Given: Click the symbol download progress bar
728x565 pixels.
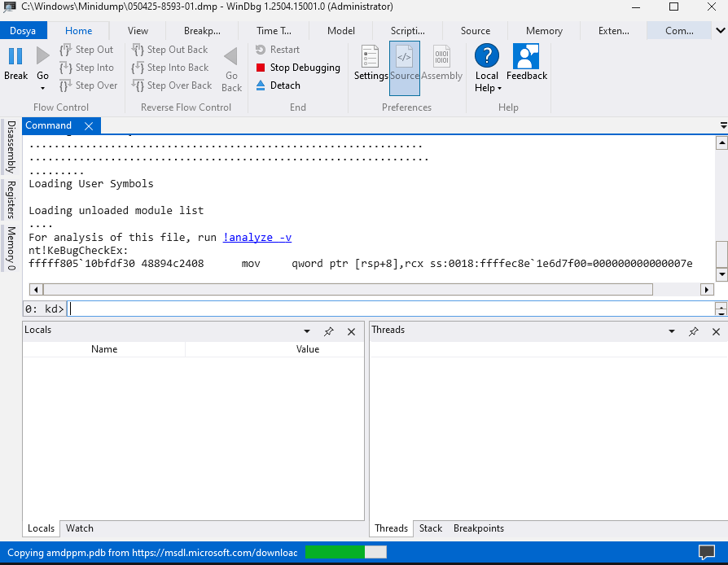Looking at the screenshot, I should click(346, 552).
